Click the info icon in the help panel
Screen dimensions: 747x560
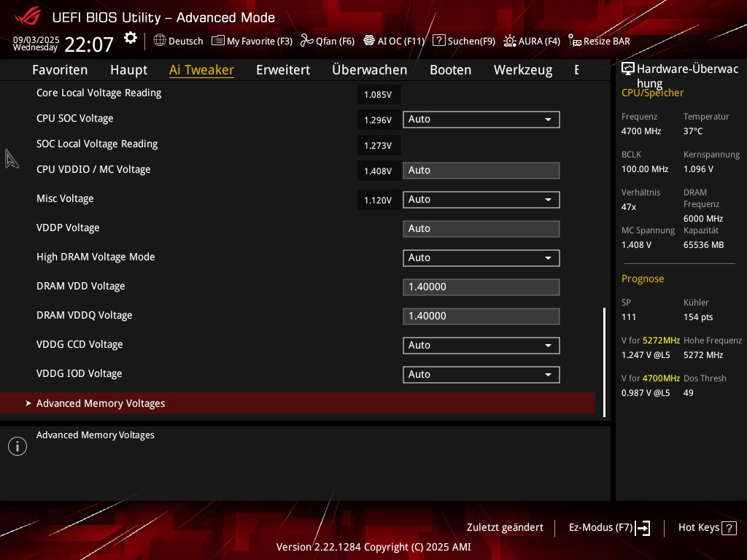(18, 446)
